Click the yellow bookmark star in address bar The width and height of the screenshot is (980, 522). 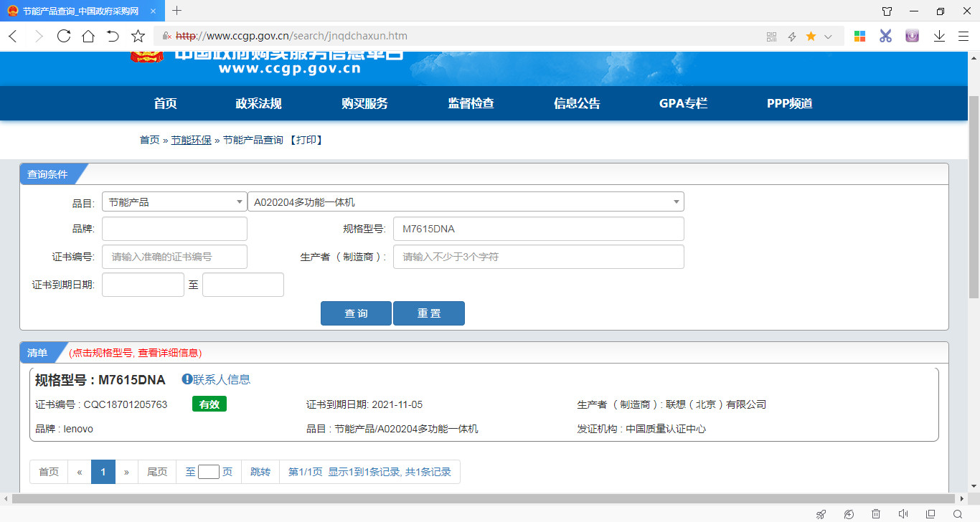(x=811, y=36)
